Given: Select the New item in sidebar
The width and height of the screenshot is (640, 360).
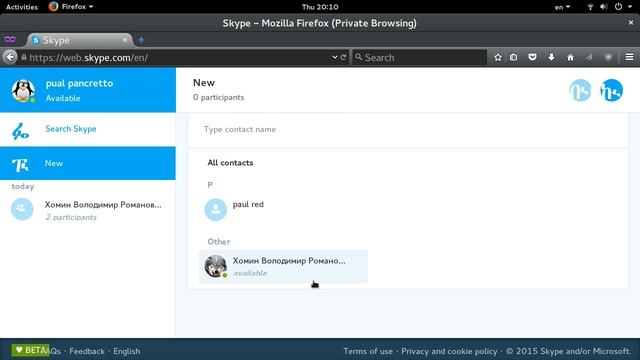Looking at the screenshot, I should pos(88,163).
